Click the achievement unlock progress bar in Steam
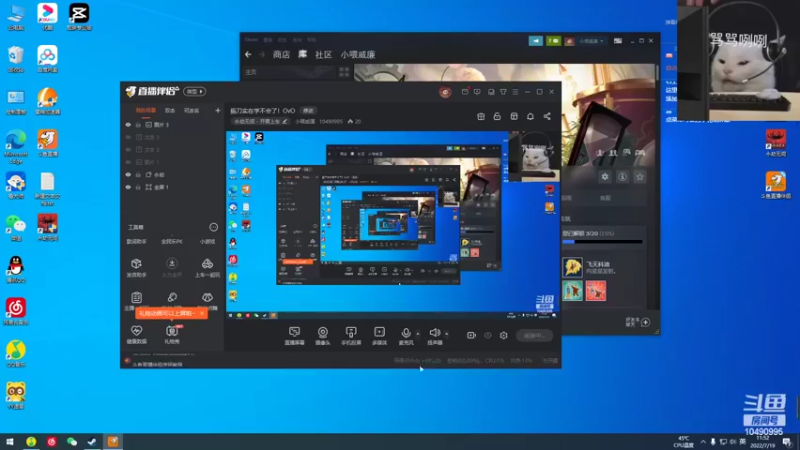 602,242
